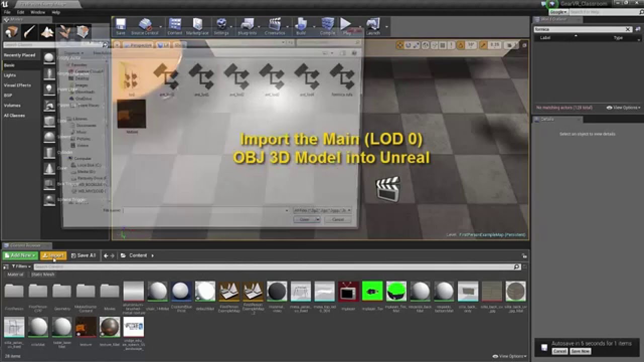The image size is (644, 362).
Task: Toggle grid snapping icon in viewport
Action: pos(444,45)
